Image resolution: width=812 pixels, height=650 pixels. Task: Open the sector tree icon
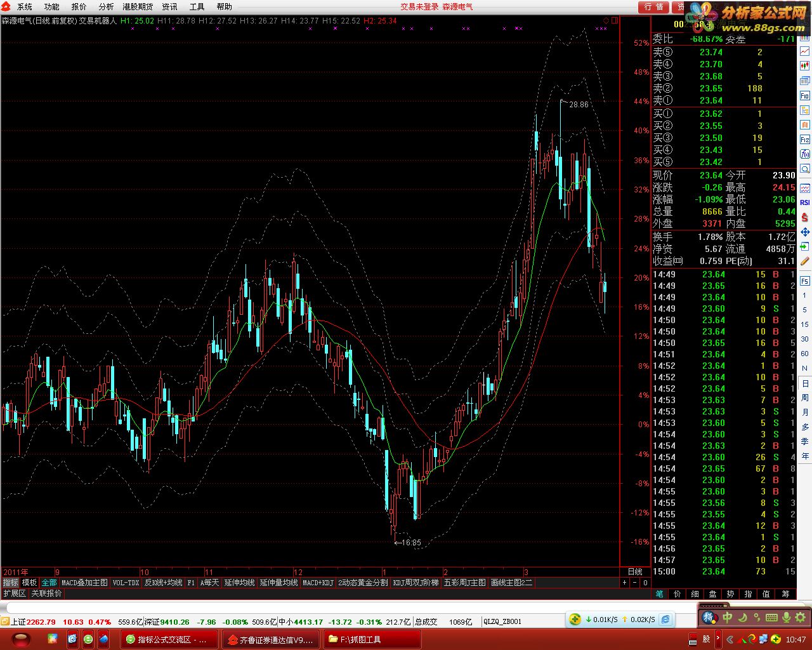pyautogui.click(x=804, y=110)
